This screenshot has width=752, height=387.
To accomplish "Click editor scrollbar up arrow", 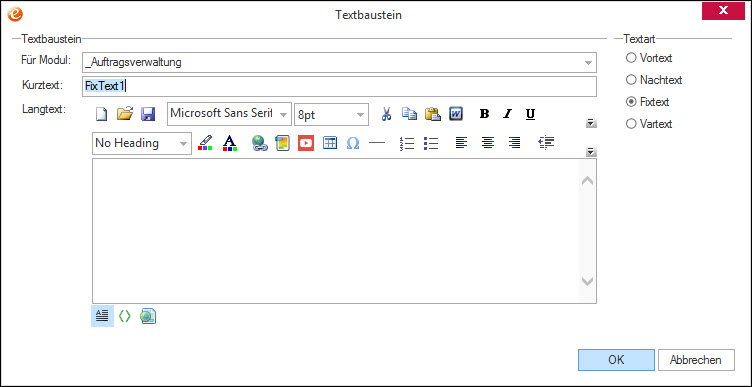I will point(588,181).
